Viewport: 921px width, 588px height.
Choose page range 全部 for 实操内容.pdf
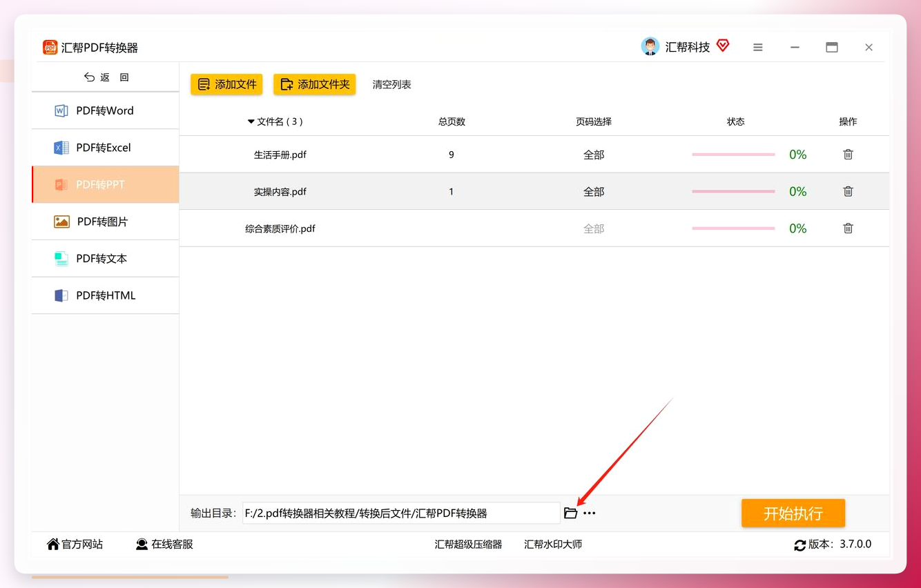pyautogui.click(x=594, y=191)
